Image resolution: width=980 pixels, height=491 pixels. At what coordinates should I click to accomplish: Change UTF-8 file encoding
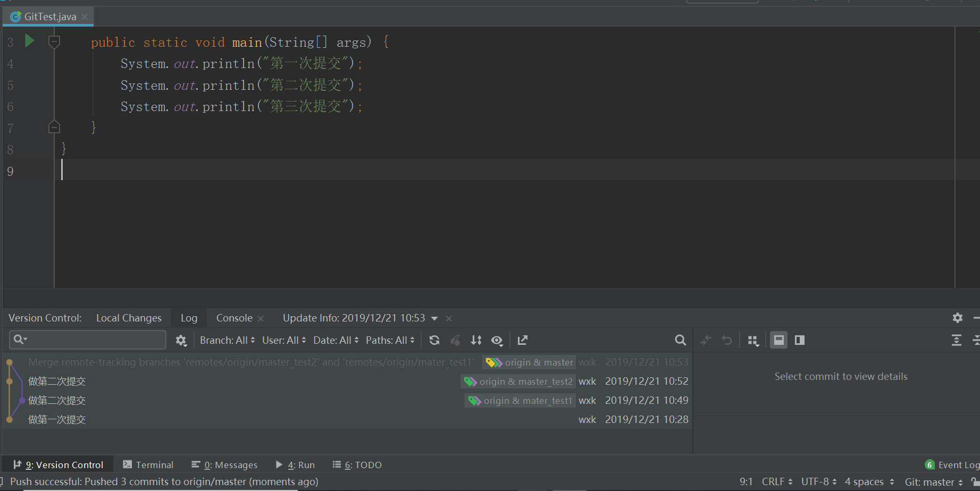coord(819,481)
